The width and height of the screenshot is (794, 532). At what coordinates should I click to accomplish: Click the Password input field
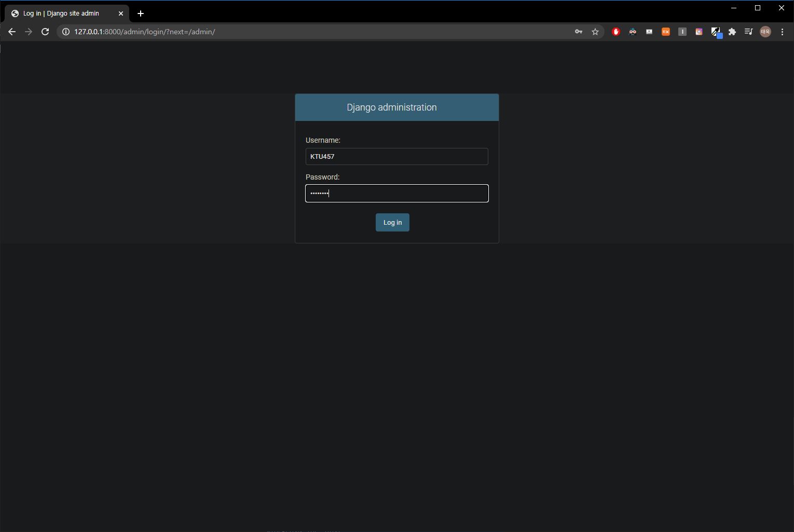pos(396,193)
